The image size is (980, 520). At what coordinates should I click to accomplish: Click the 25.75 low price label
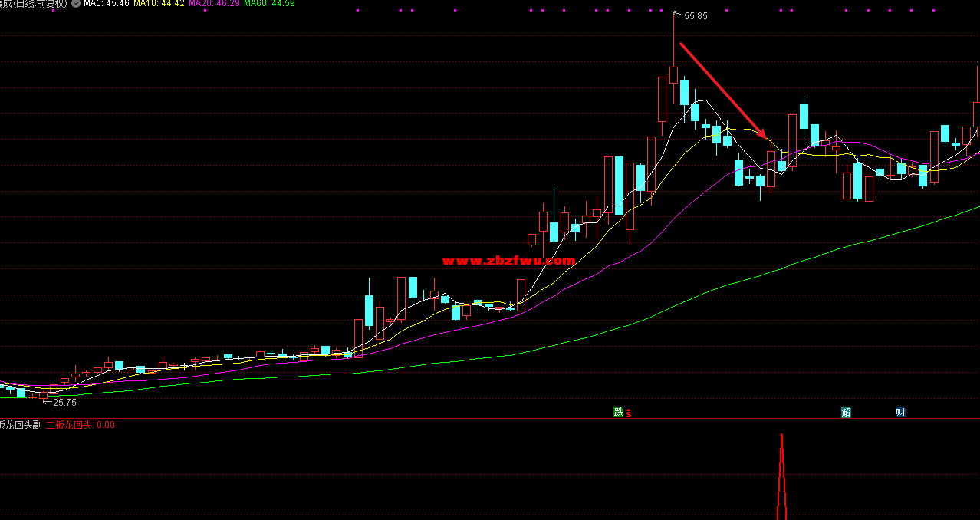(64, 402)
